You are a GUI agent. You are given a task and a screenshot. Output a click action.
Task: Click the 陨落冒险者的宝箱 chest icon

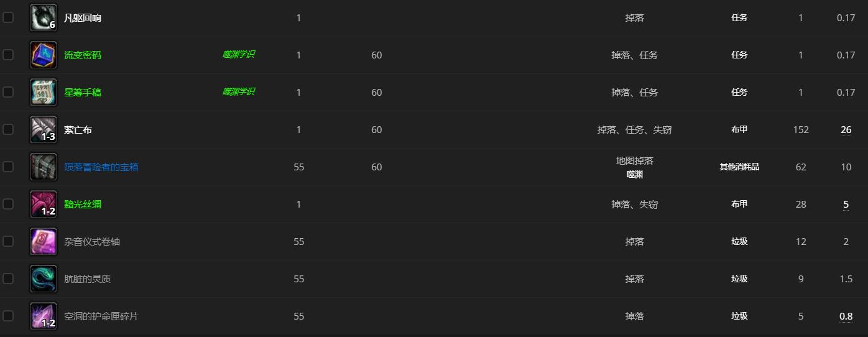pos(44,167)
